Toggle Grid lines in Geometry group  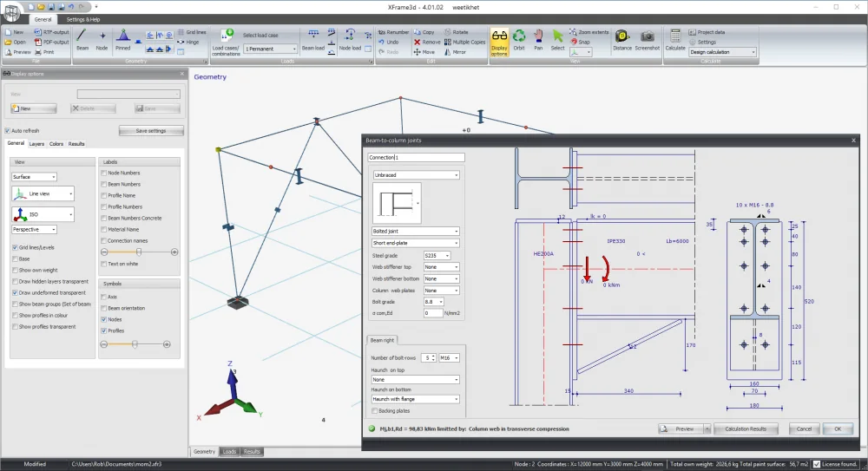click(x=192, y=32)
